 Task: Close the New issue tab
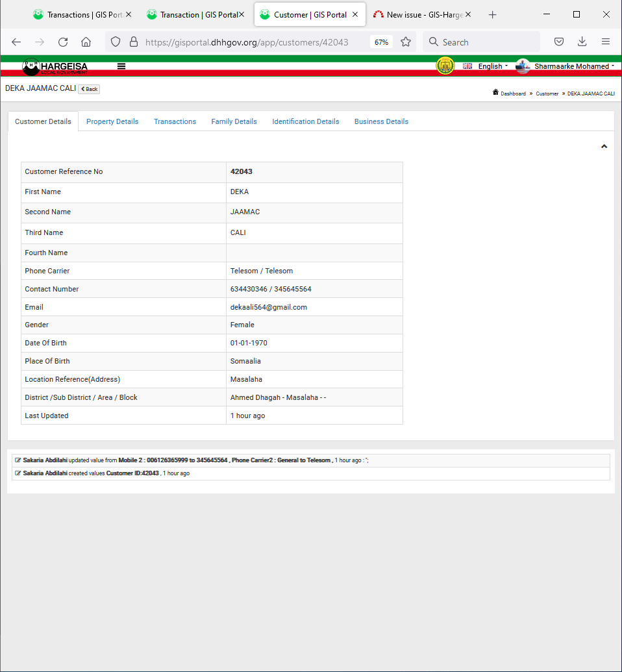point(468,14)
